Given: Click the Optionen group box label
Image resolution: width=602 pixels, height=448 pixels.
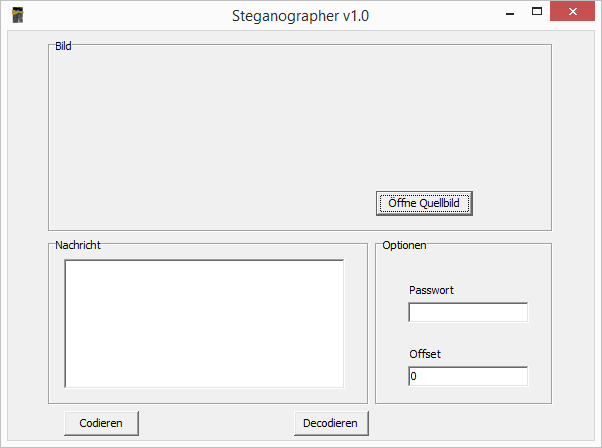Looking at the screenshot, I should [404, 245].
